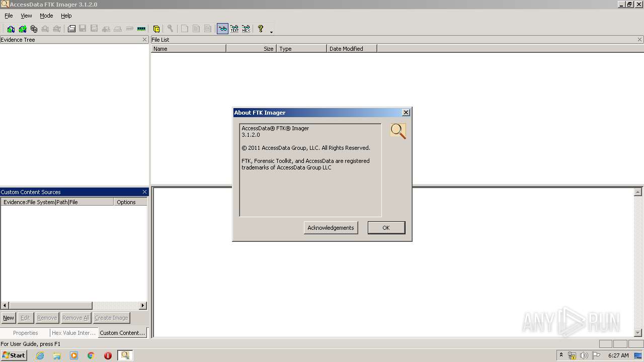Click the viewer pane scroll up arrow
The height and width of the screenshot is (362, 644).
(638, 192)
